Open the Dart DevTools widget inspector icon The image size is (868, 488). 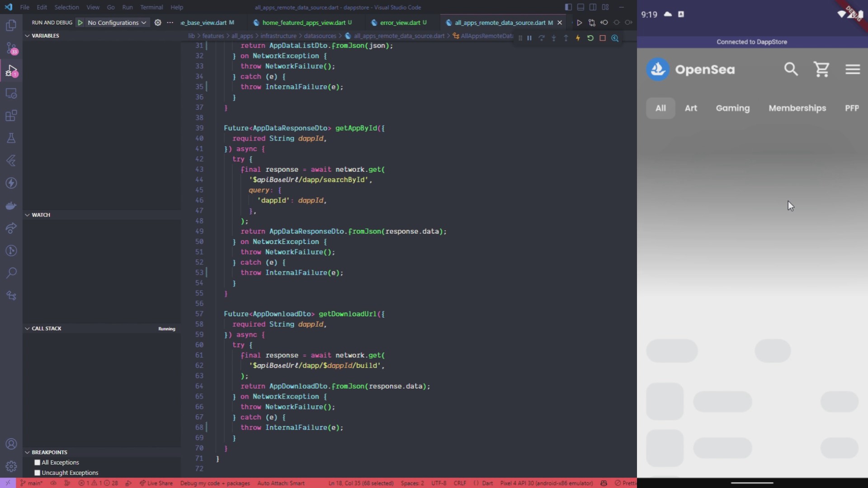(615, 38)
